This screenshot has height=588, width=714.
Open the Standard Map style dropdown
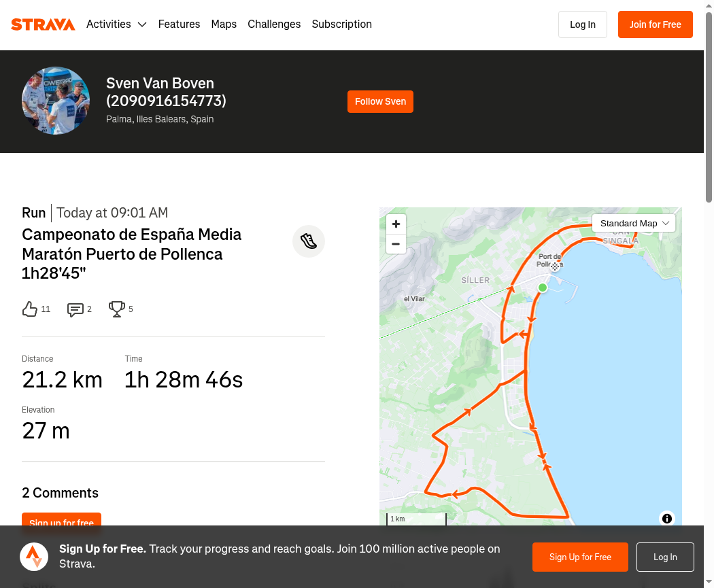click(x=634, y=224)
